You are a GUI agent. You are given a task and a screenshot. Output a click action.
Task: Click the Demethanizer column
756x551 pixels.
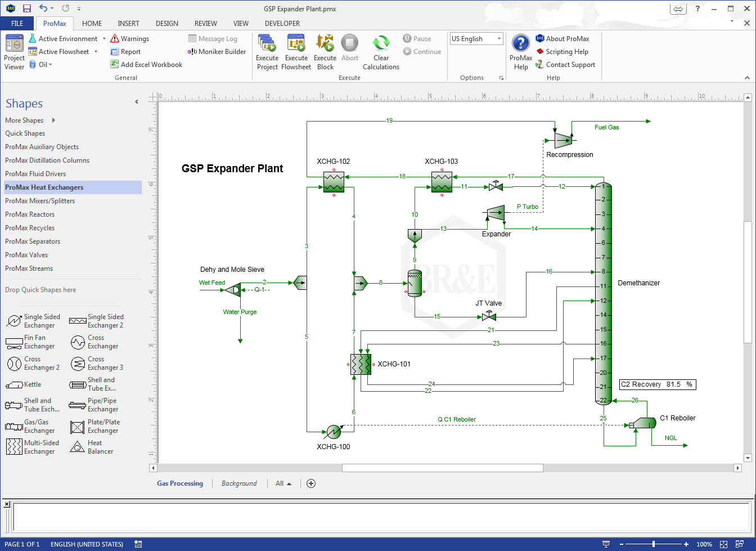click(x=604, y=293)
